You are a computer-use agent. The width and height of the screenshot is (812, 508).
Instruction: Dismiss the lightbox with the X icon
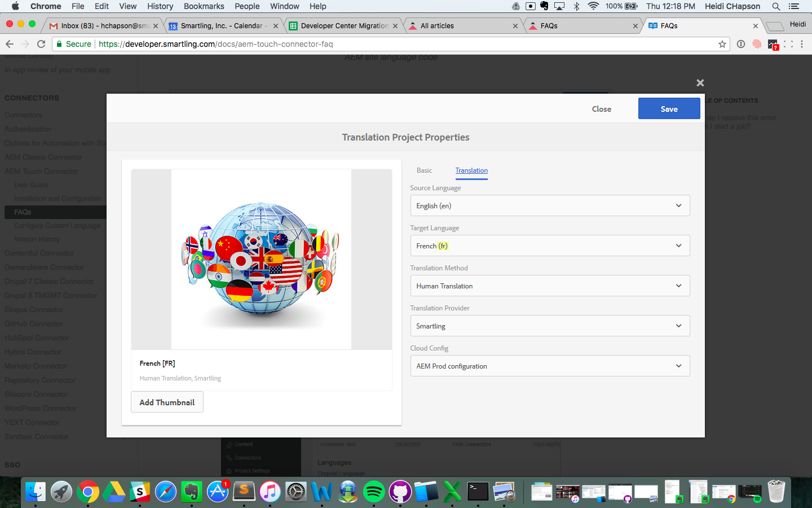coord(700,83)
